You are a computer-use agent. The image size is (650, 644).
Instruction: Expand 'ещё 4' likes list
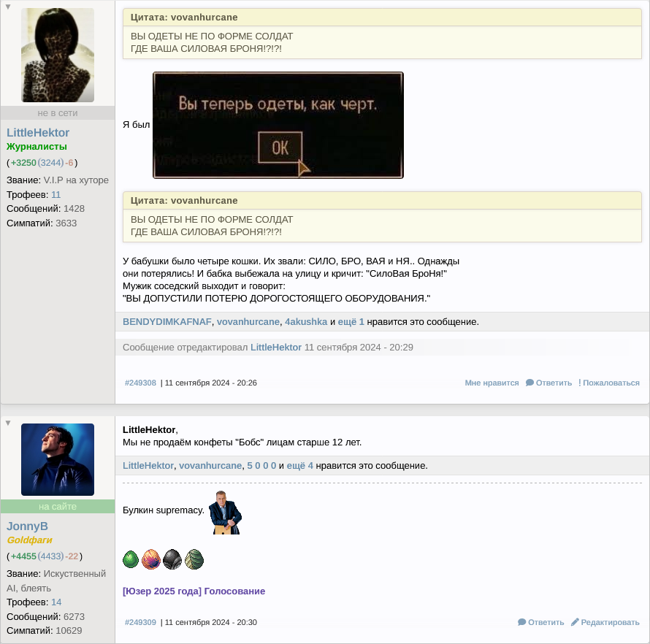coord(299,465)
